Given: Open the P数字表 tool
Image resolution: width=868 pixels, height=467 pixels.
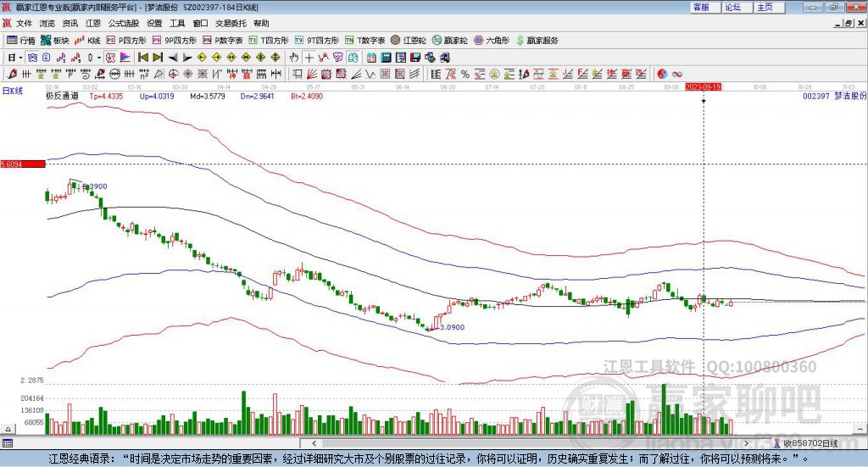Looking at the screenshot, I should pyautogui.click(x=223, y=41).
